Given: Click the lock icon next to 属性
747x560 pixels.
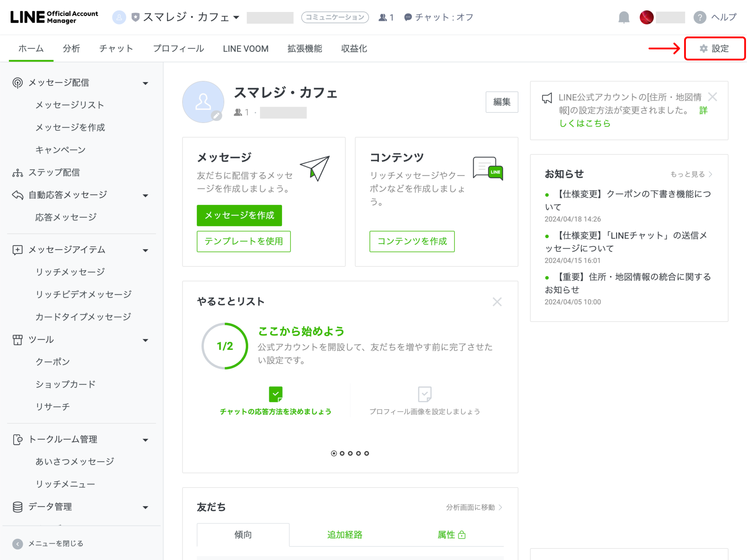Looking at the screenshot, I should (462, 535).
